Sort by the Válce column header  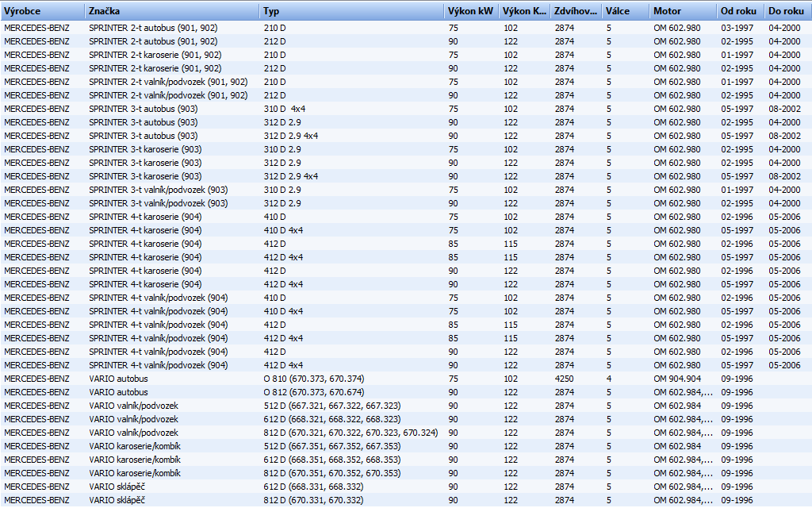tap(626, 11)
